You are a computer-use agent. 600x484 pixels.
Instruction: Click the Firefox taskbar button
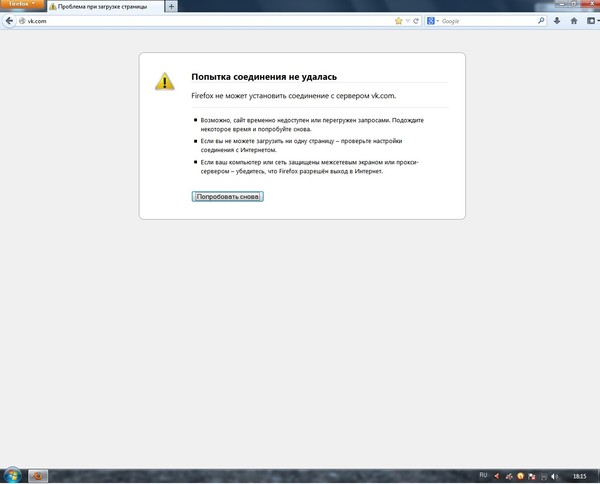pos(38,476)
